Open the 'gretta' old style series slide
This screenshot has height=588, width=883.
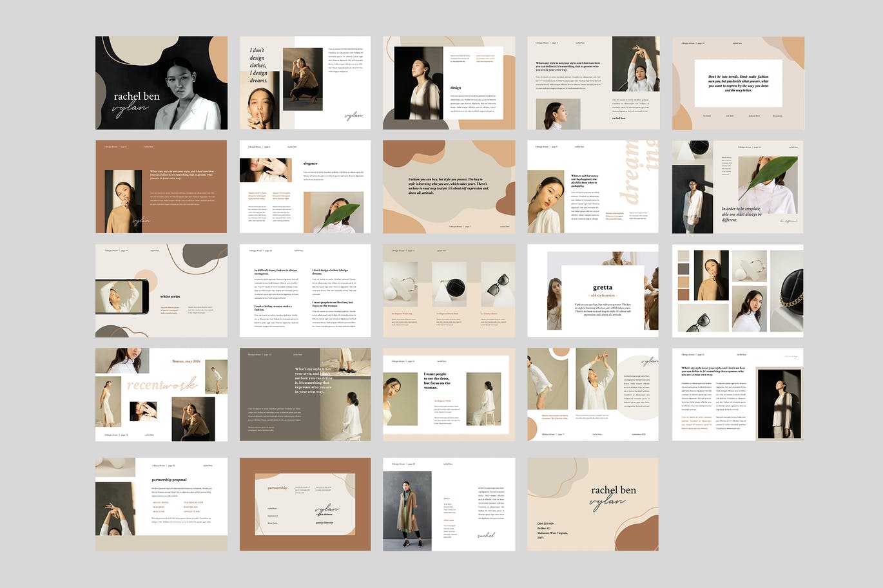(x=593, y=290)
